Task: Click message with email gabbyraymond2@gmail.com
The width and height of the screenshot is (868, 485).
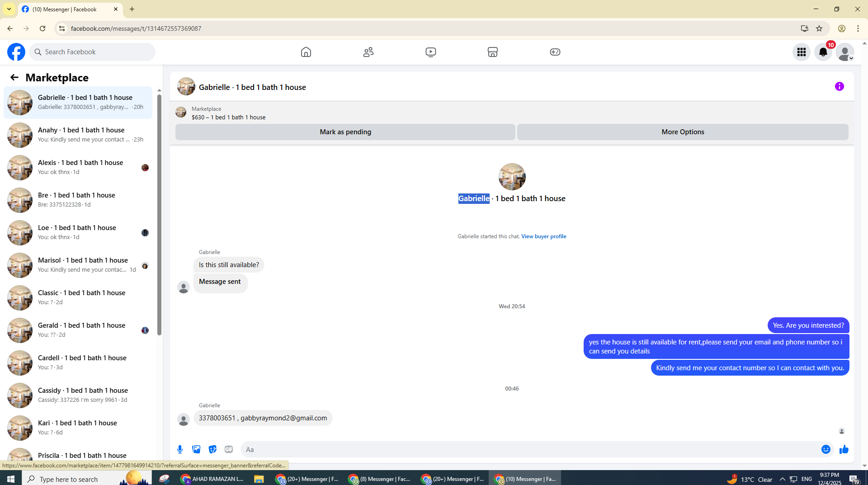Action: [263, 418]
